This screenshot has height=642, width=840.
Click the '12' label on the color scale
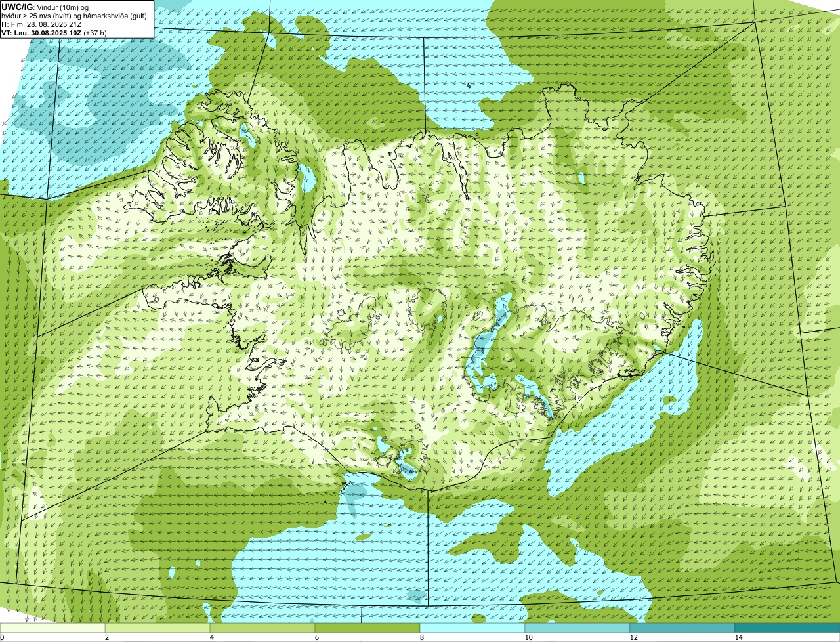(x=633, y=637)
